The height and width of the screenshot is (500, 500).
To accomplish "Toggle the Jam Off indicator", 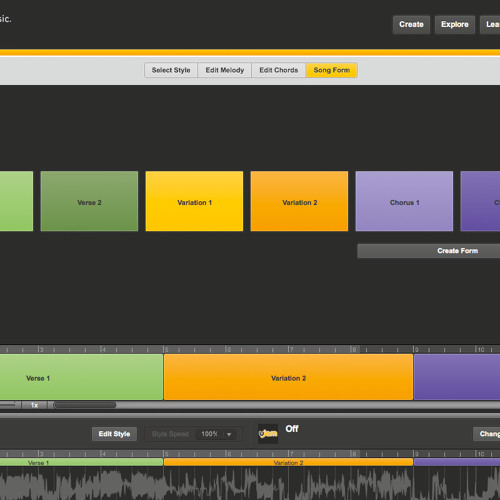I will 292,429.
